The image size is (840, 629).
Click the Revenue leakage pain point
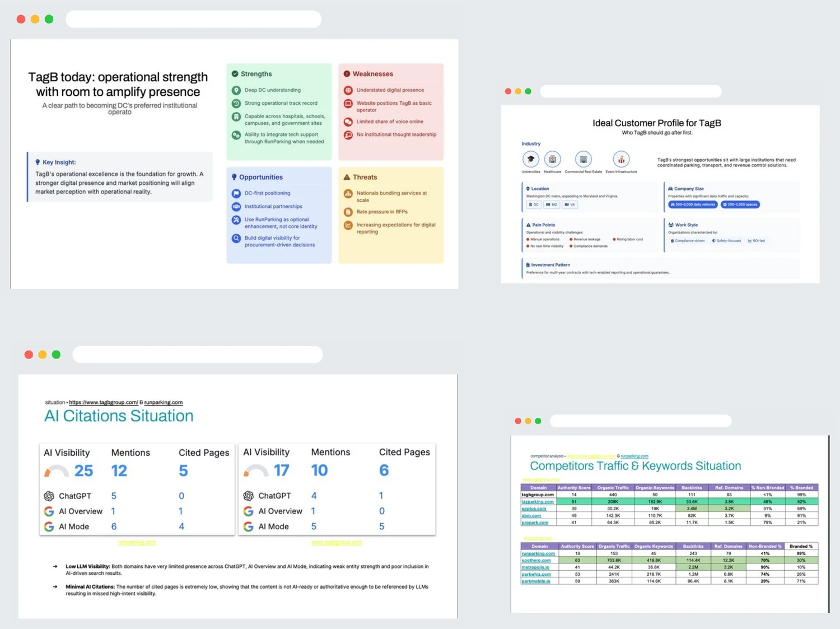pyautogui.click(x=585, y=239)
